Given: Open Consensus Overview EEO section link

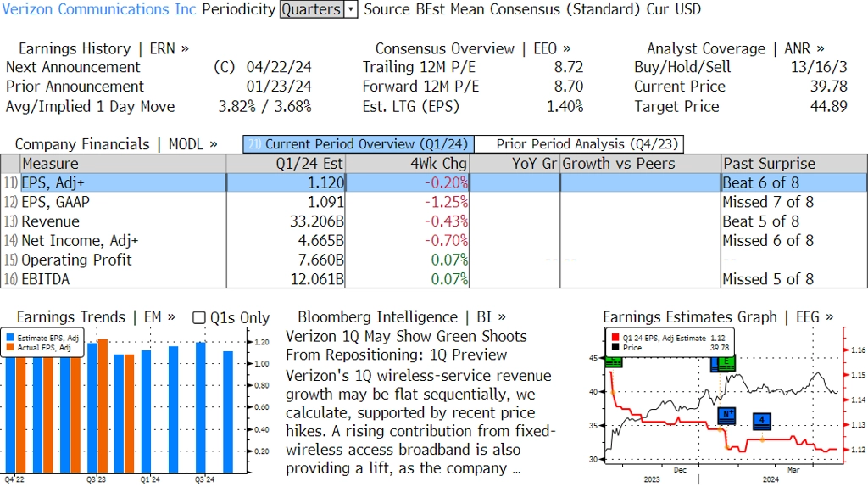Looking at the screenshot, I should 473,48.
